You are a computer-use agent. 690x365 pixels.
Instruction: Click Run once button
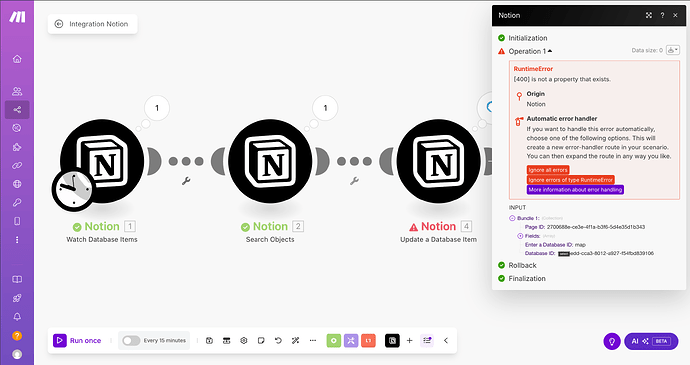pyautogui.click(x=77, y=340)
